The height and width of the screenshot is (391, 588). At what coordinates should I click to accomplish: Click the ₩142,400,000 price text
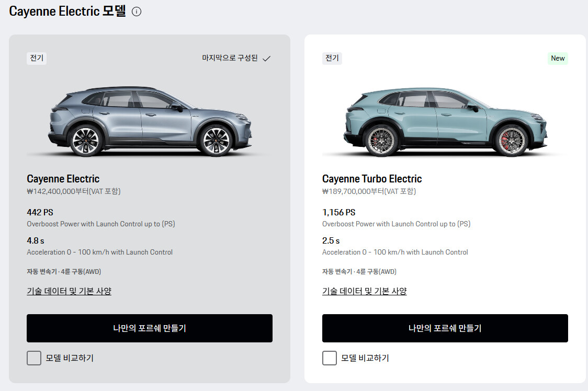click(73, 191)
